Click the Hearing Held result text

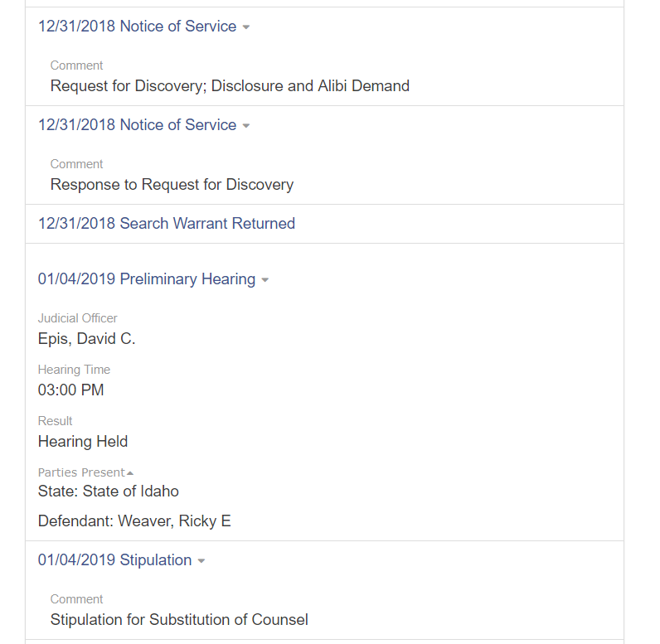[83, 441]
